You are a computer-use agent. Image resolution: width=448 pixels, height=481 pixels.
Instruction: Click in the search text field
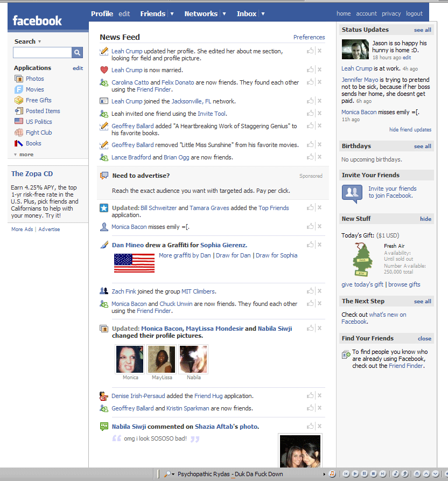pos(42,52)
